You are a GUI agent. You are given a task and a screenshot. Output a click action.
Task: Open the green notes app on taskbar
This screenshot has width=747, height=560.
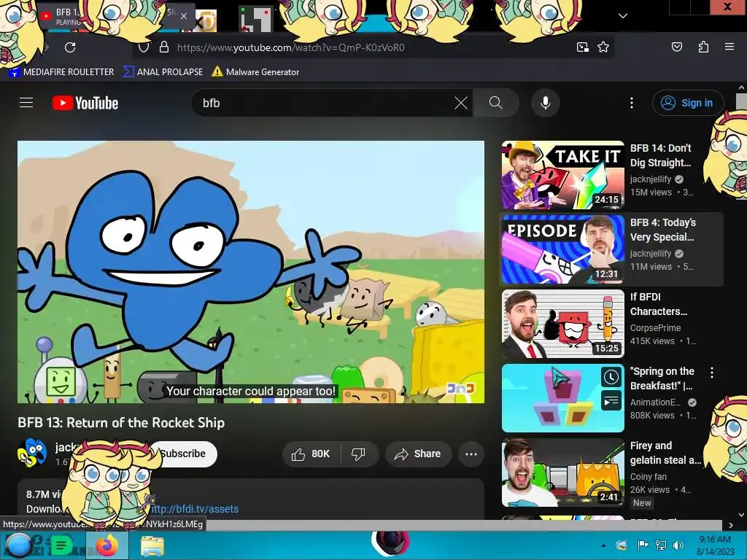click(61, 545)
